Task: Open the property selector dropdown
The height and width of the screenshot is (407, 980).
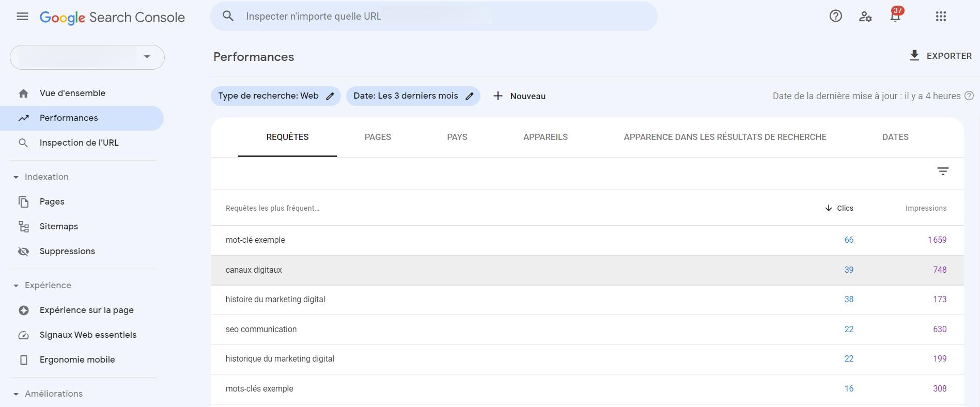Action: (87, 57)
